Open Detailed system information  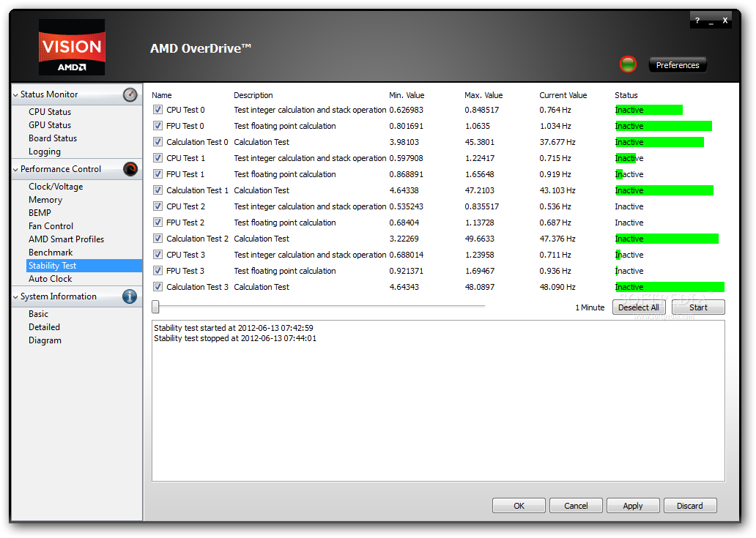point(44,327)
